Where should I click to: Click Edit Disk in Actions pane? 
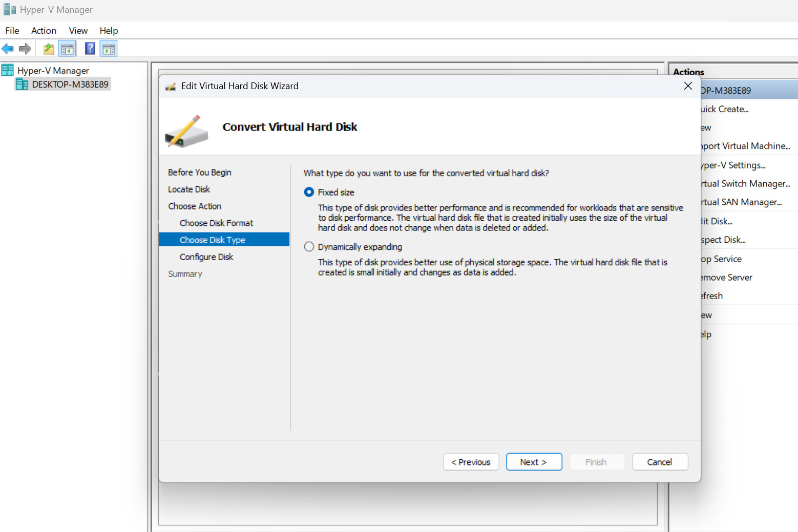717,221
